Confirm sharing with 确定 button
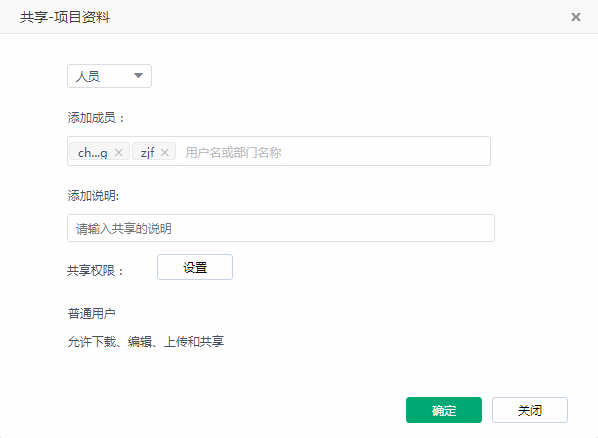Screen dimensions: 598x438 click(444, 410)
